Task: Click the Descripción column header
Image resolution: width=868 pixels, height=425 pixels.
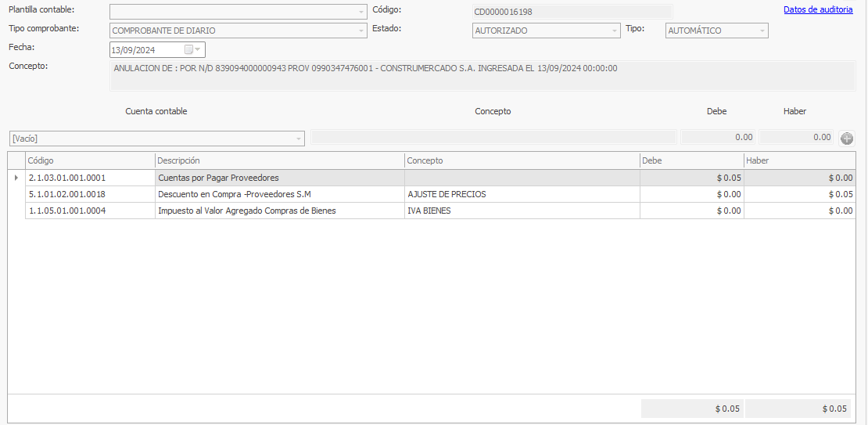Action: click(278, 160)
